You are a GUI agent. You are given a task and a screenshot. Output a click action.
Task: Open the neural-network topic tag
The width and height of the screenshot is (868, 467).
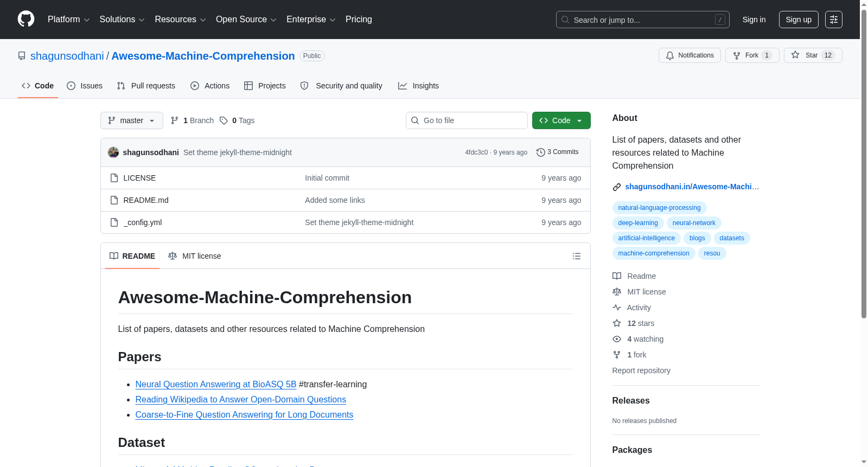click(694, 223)
